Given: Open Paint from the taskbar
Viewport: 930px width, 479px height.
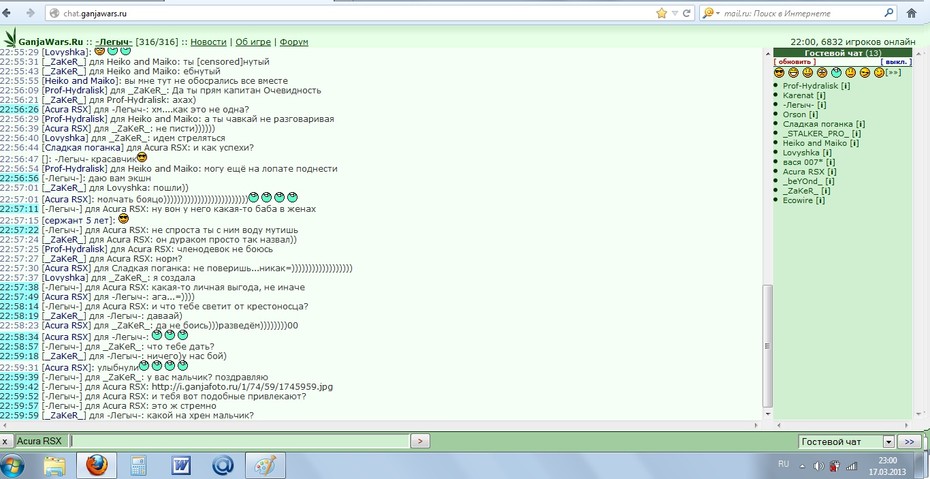Looking at the screenshot, I should pos(265,465).
